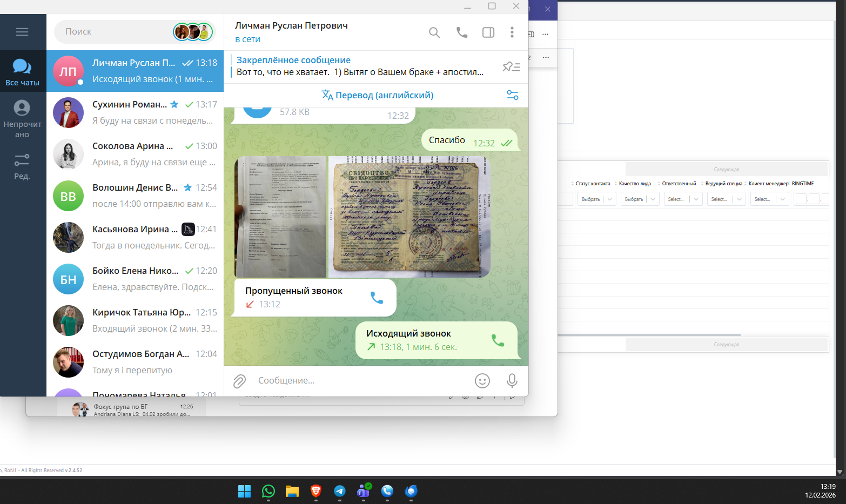
Task: Open Thunderbird from the taskbar
Action: pos(411,491)
